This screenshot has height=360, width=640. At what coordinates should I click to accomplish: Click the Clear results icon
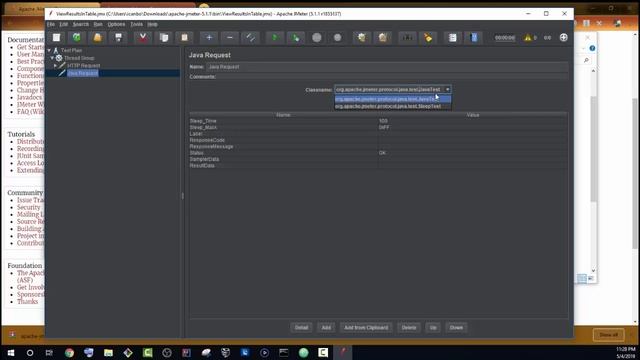pyautogui.click(x=362, y=38)
